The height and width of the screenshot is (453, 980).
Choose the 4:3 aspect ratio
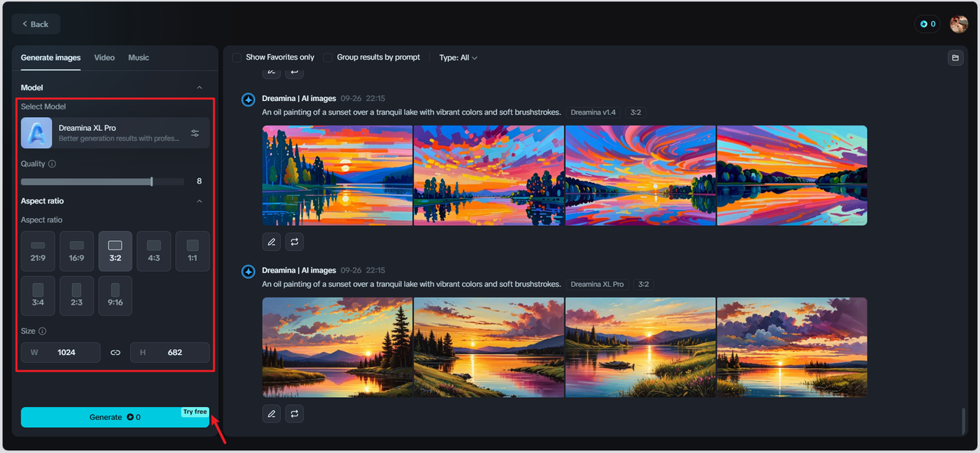click(x=154, y=251)
